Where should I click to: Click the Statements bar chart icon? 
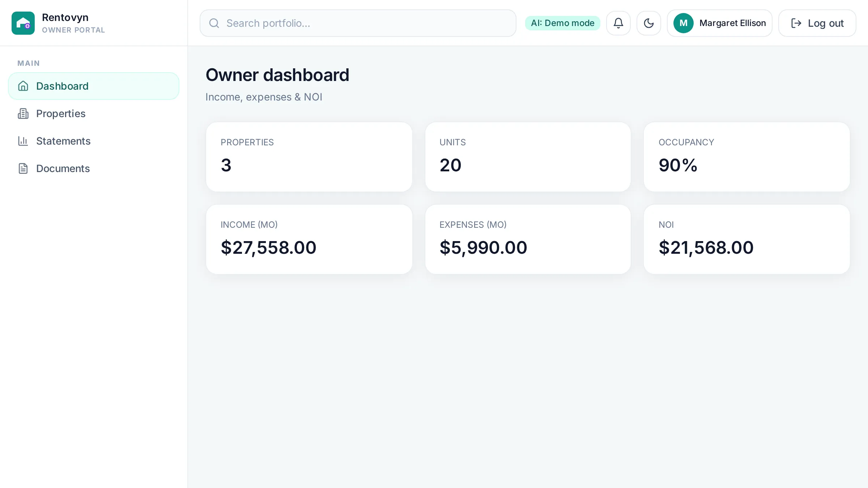23,141
